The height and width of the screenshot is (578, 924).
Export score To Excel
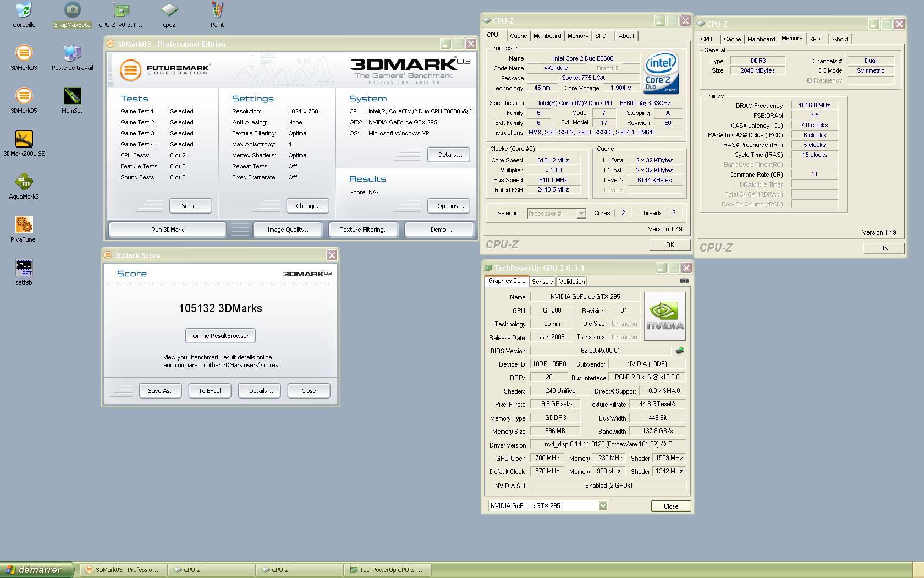tap(210, 391)
